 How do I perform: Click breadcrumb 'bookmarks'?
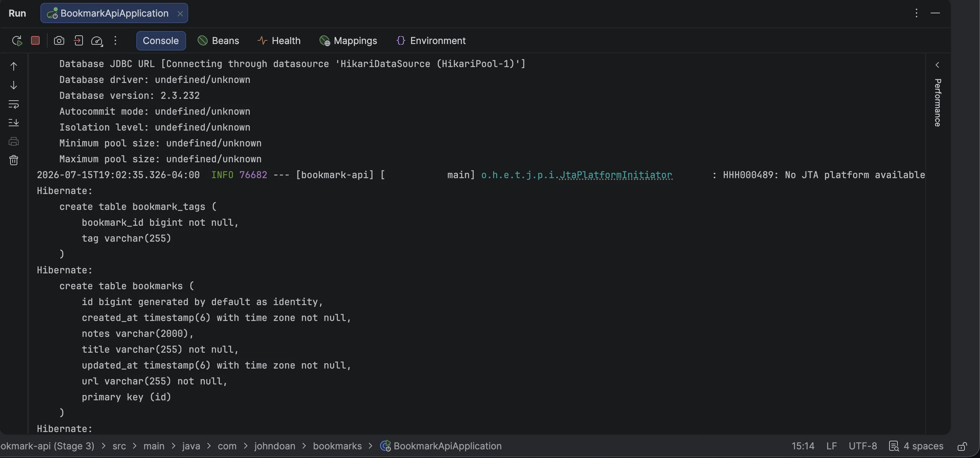tap(337, 446)
